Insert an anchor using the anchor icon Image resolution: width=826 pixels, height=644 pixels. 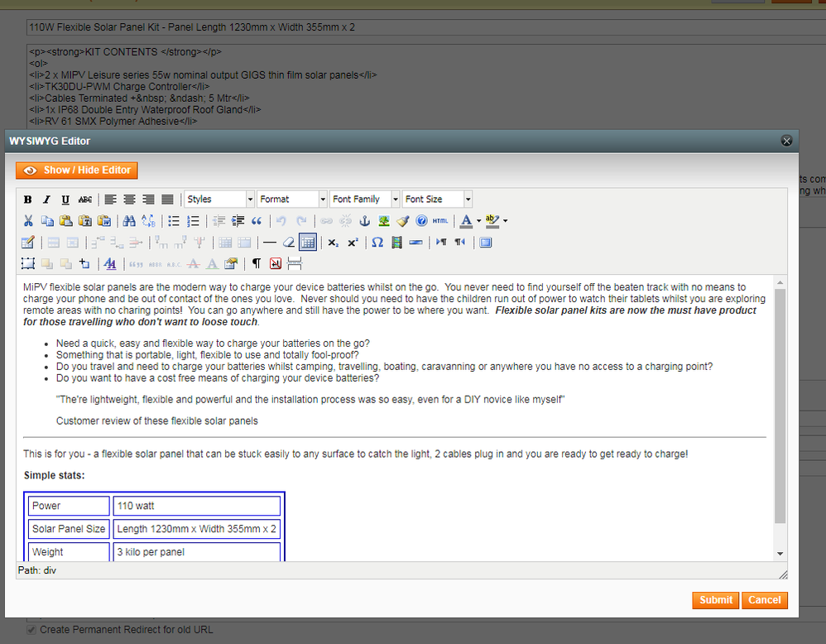[x=364, y=221]
